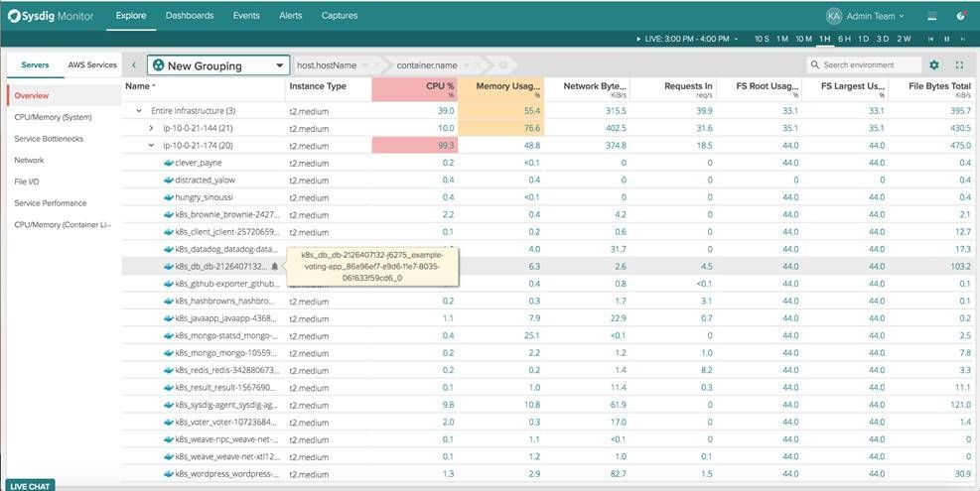The width and height of the screenshot is (980, 491).
Task: Open the LIVE time range selector
Action: pyautogui.click(x=687, y=39)
